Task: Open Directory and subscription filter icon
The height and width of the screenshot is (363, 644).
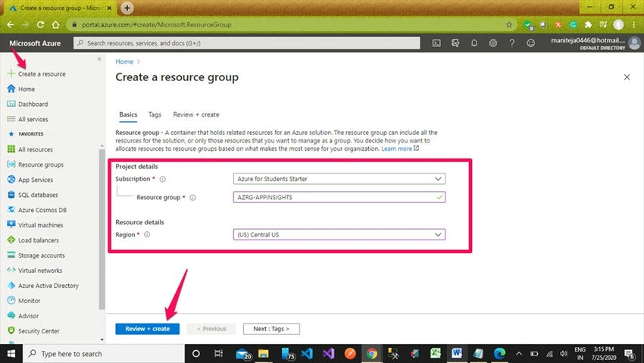Action: (x=455, y=43)
